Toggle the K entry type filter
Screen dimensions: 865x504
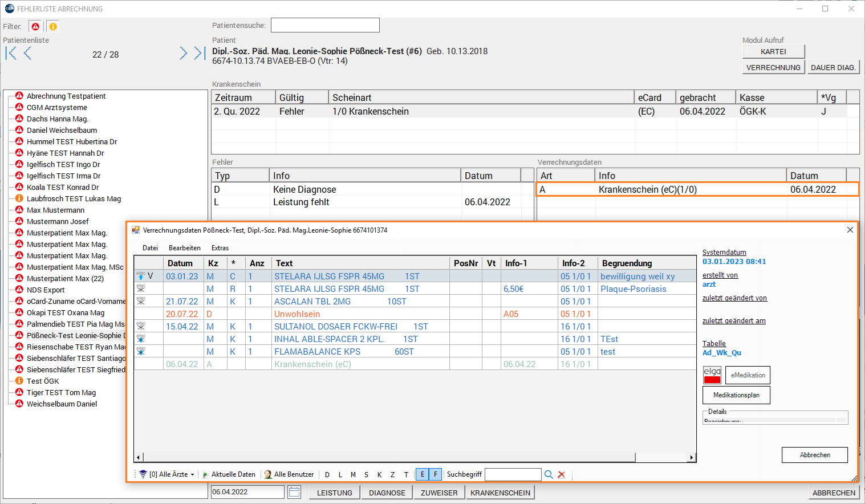[380, 474]
